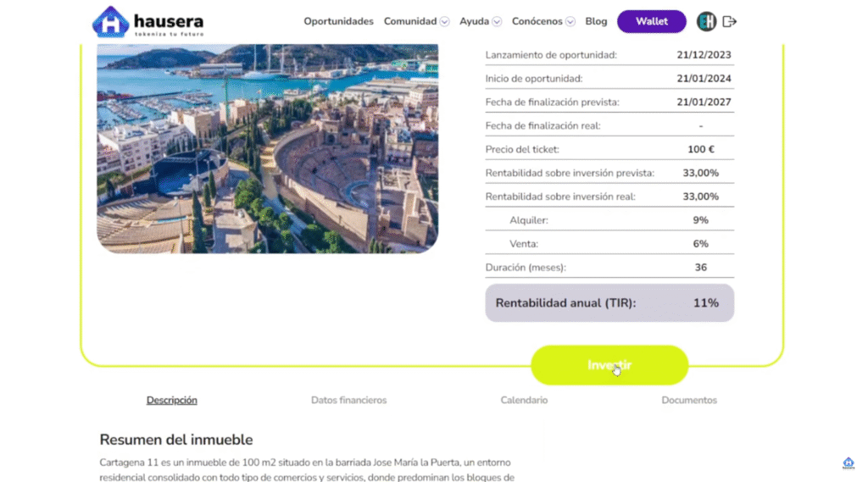868x482 pixels.
Task: Click the logout icon
Action: tap(729, 22)
